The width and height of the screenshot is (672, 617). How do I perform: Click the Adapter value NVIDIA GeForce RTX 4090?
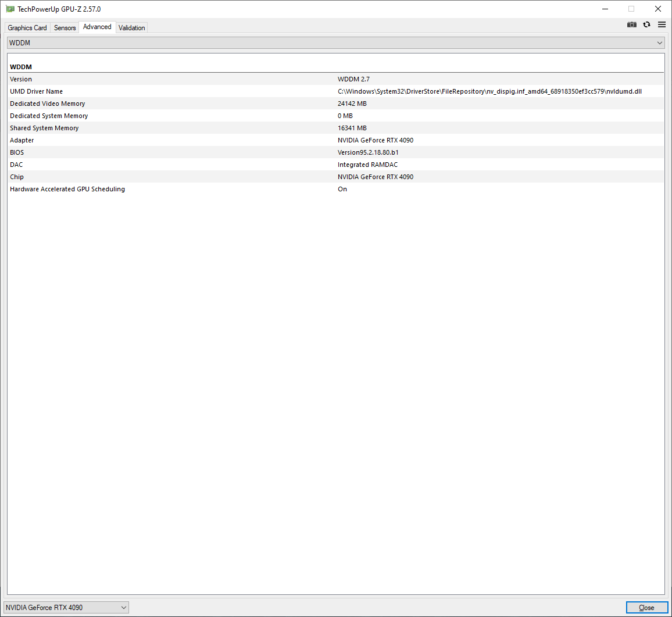coord(376,140)
